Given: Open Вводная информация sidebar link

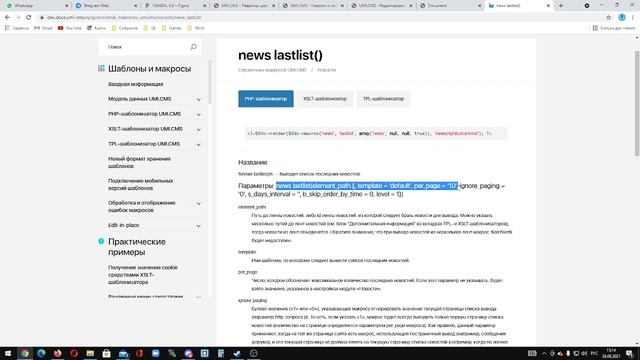Looking at the screenshot, I should click(x=136, y=84).
